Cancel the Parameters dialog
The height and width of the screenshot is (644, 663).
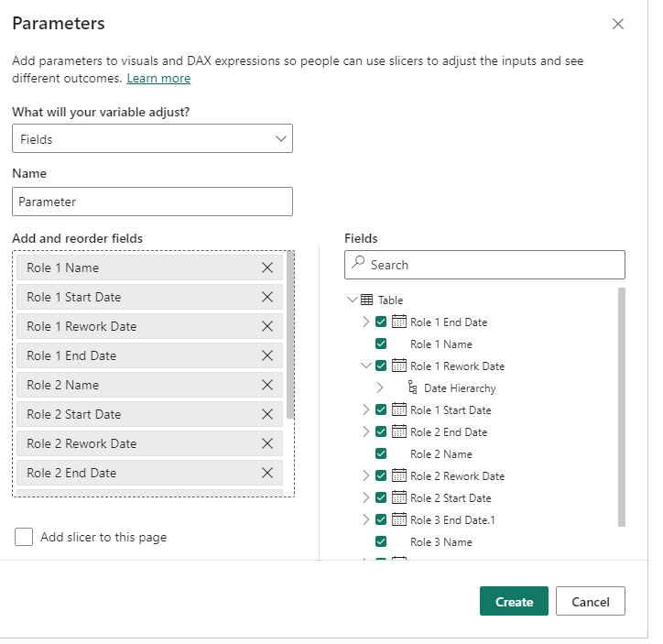[x=591, y=601]
